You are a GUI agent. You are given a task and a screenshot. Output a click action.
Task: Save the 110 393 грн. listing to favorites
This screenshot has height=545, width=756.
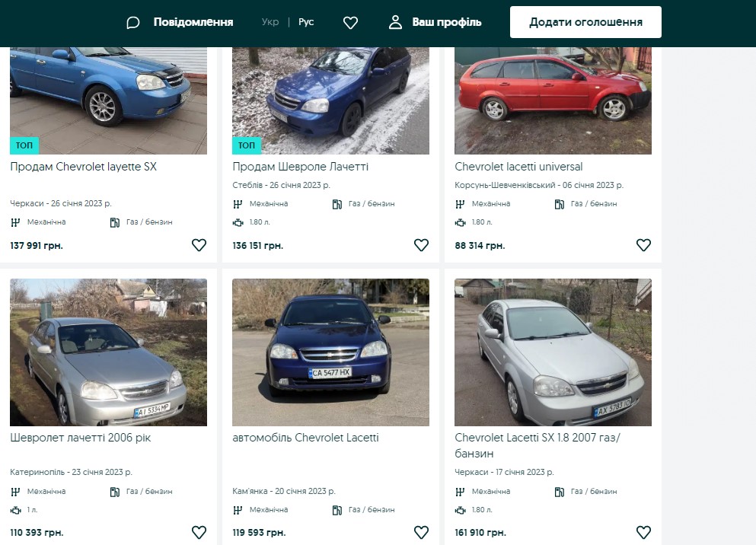[x=199, y=533]
